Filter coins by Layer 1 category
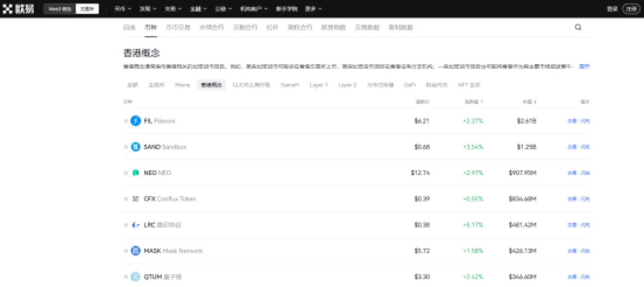This screenshot has width=644, height=287. [x=319, y=85]
